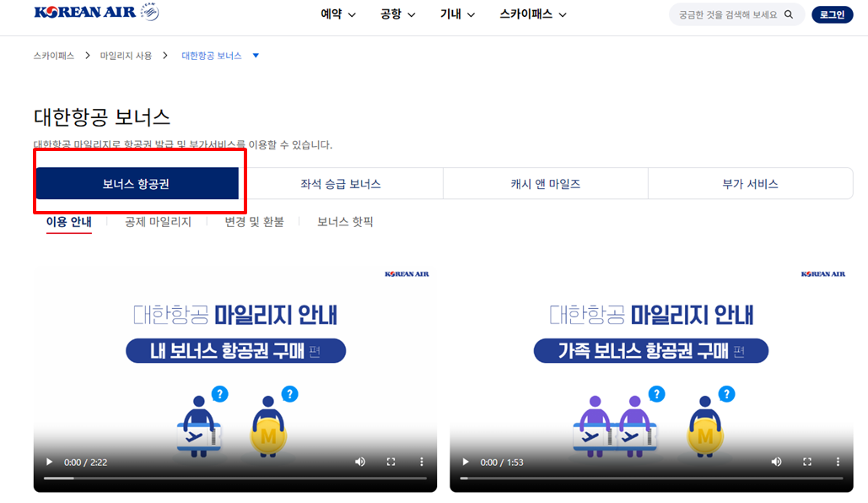Open more options menu on the right video
868x503 pixels.
pos(838,462)
